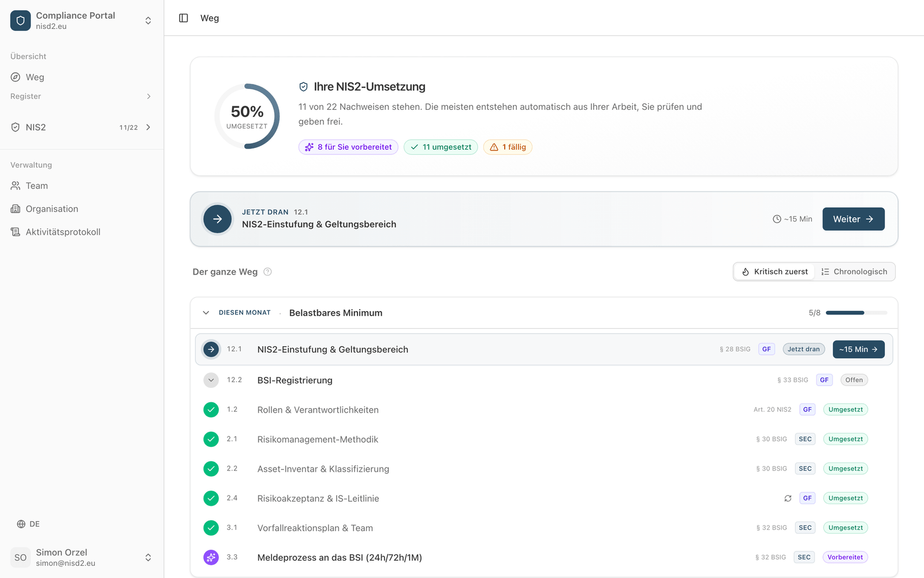Click the compass icon next to Weg
Viewport: 924px width, 578px height.
pos(16,77)
